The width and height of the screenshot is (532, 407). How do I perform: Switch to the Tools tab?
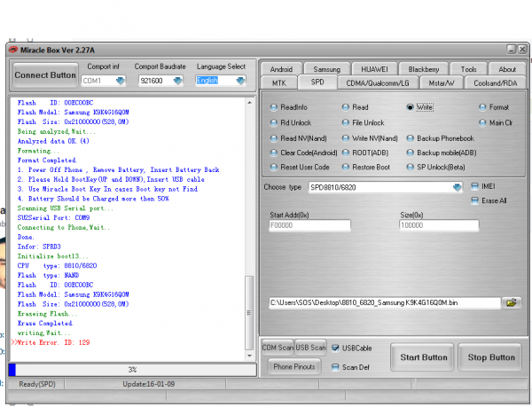click(x=468, y=69)
